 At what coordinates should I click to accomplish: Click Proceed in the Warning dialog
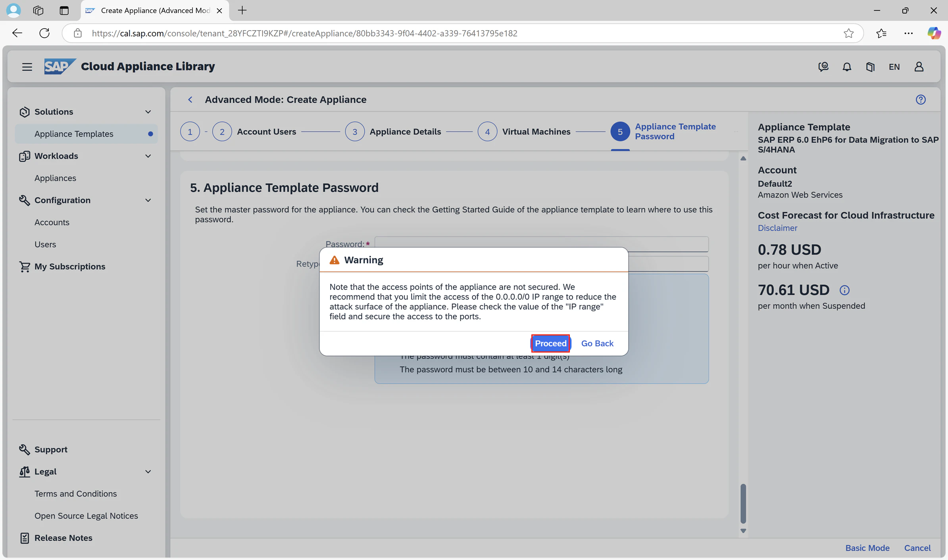point(551,343)
